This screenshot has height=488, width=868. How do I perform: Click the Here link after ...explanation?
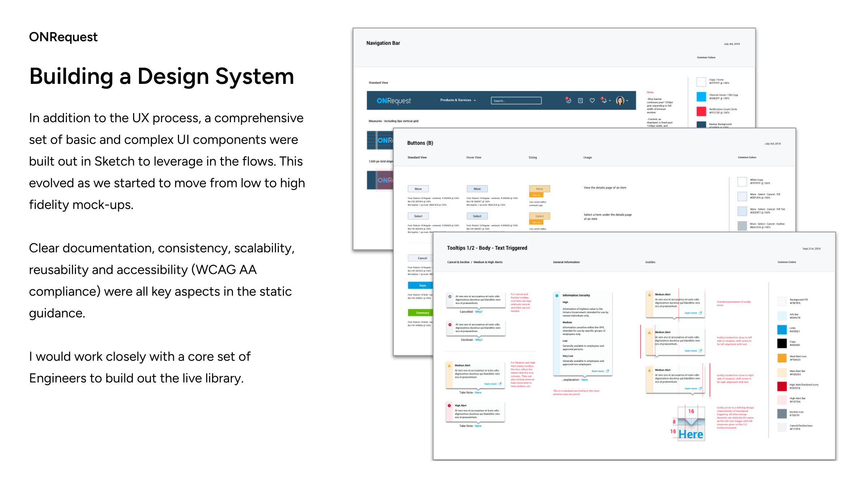pyautogui.click(x=585, y=380)
